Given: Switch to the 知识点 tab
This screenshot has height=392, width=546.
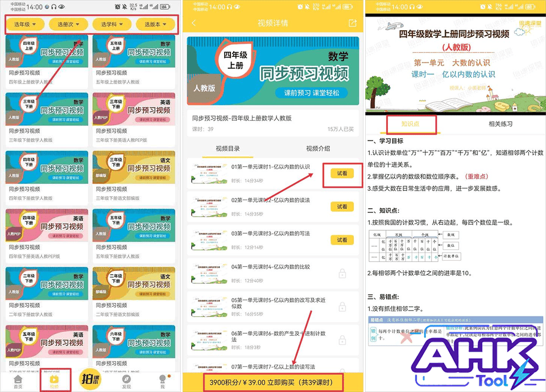Looking at the screenshot, I should pyautogui.click(x=410, y=124).
